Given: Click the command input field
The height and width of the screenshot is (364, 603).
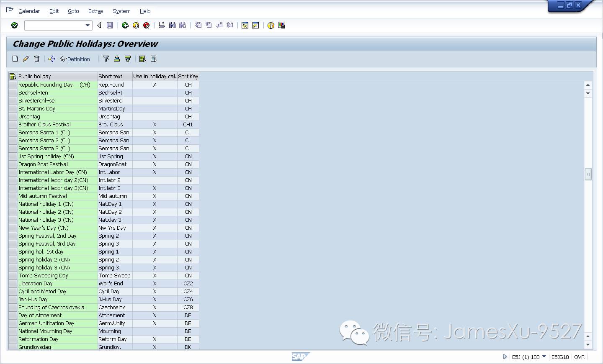Looking at the screenshot, I should click(x=54, y=26).
